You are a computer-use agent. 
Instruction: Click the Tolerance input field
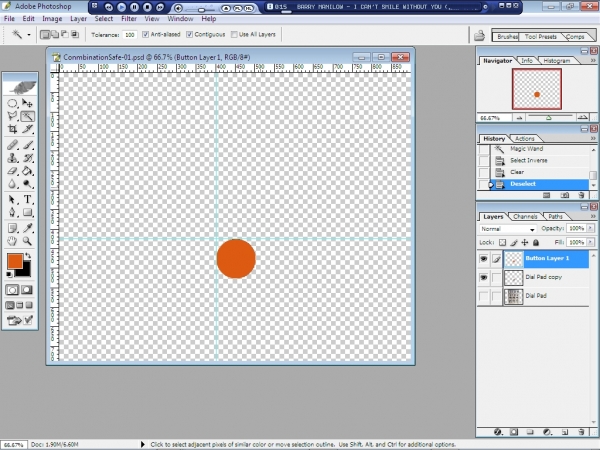(x=130, y=35)
